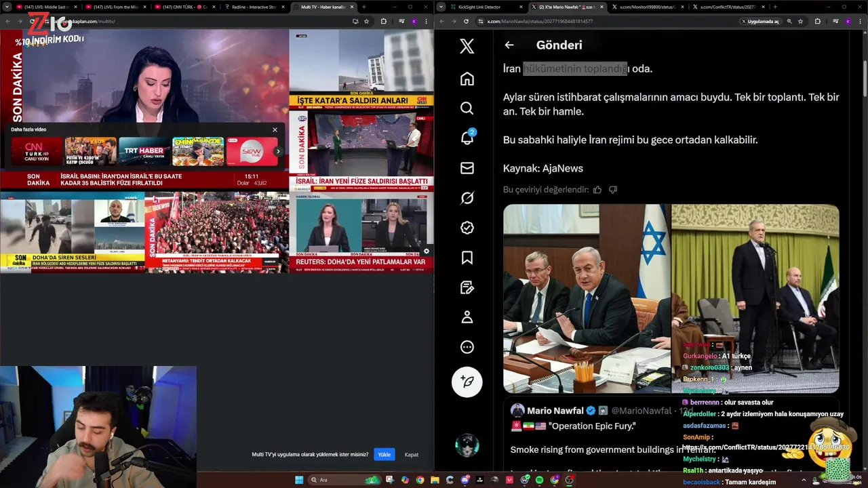The width and height of the screenshot is (868, 488).
Task: Open the X Articles compose-note icon
Action: tap(467, 287)
